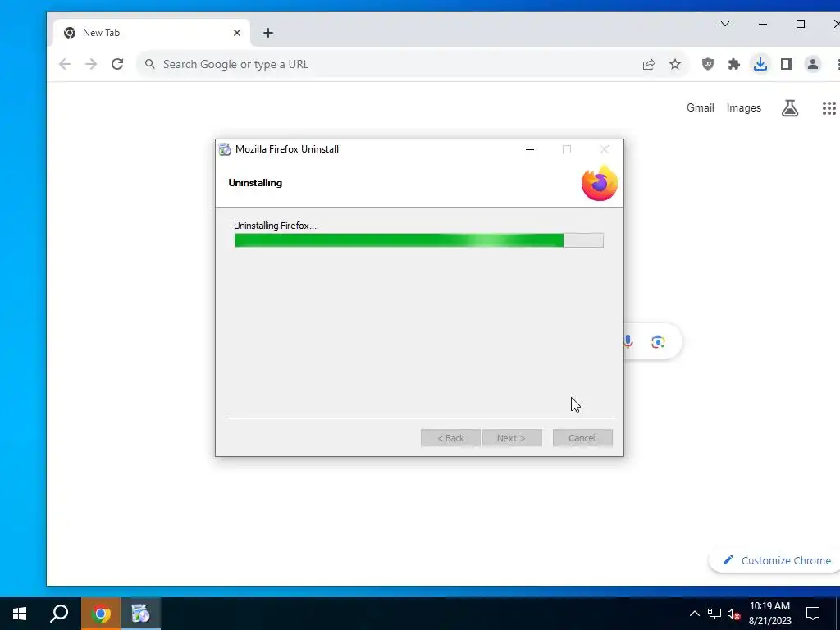Bookmark this tab with the star icon
840x630 pixels.
[675, 64]
